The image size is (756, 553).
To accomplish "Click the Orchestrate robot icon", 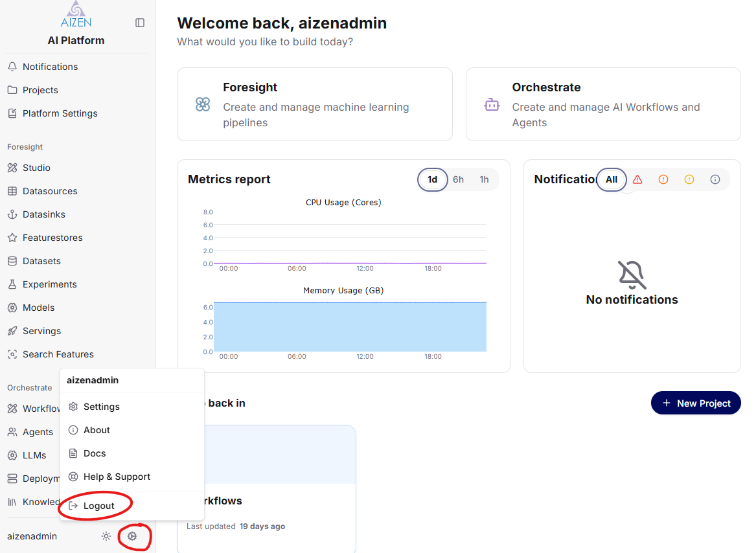I will tap(492, 104).
